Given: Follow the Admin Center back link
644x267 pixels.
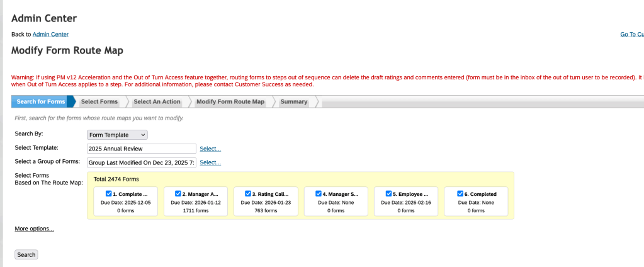Looking at the screenshot, I should coord(50,34).
